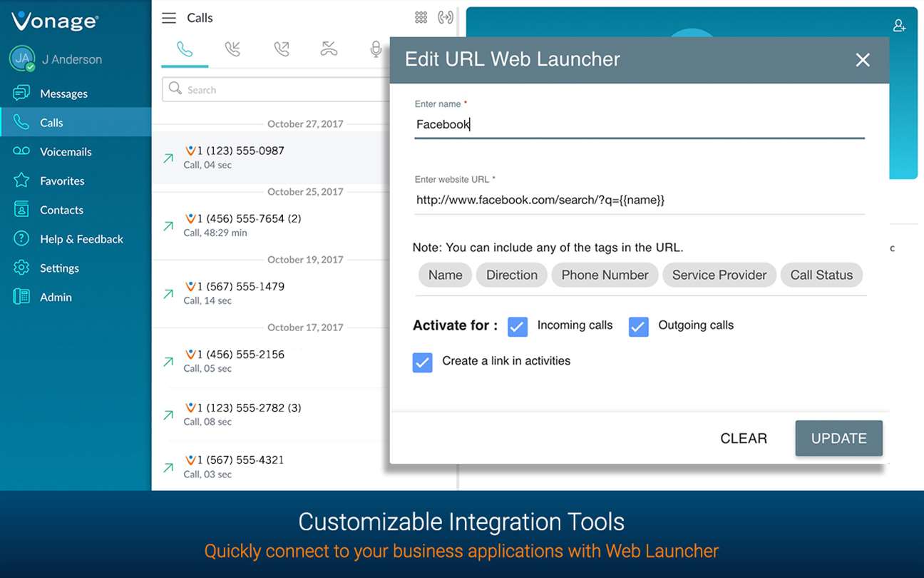Click the Help question mark icon
The width and height of the screenshot is (924, 578).
point(21,238)
